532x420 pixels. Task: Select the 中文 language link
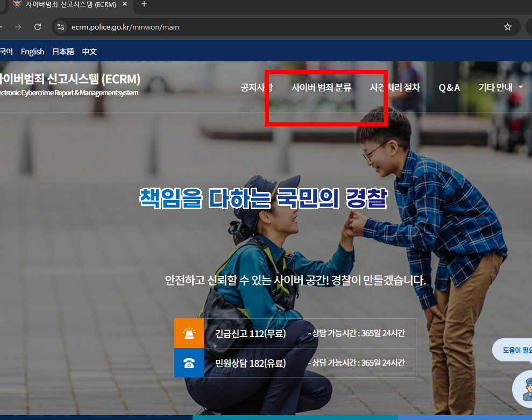(x=89, y=51)
